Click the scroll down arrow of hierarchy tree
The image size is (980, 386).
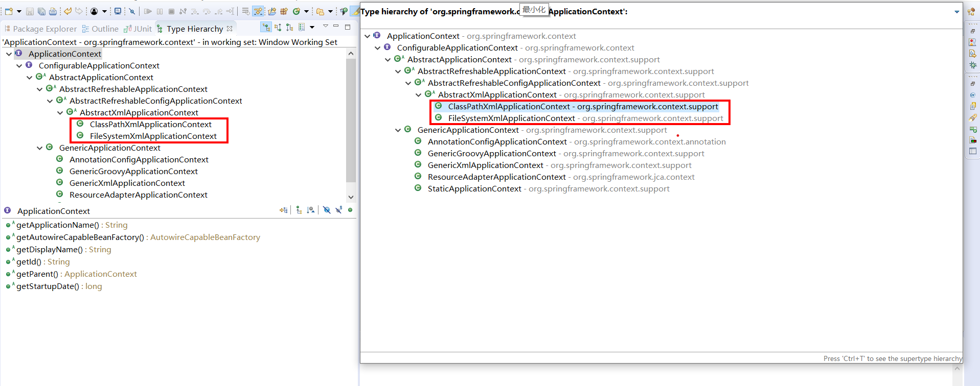pyautogui.click(x=351, y=197)
